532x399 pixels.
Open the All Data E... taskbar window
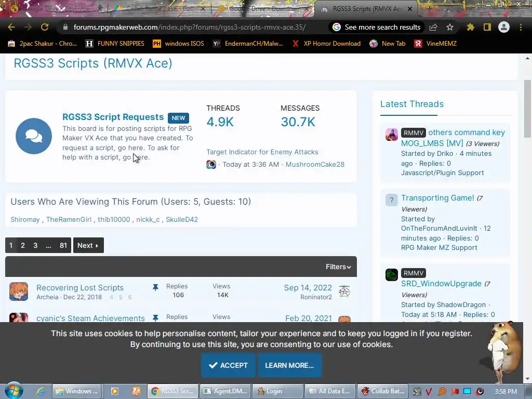tap(330, 391)
